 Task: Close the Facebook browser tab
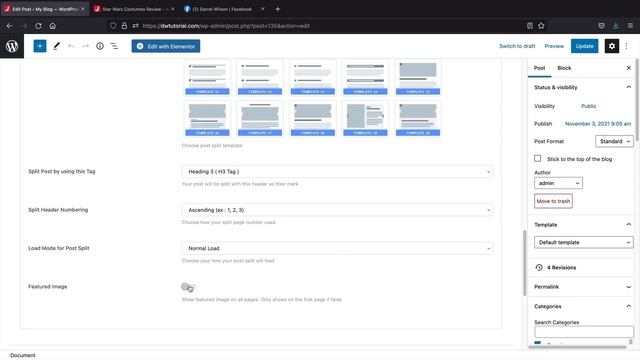point(262,9)
